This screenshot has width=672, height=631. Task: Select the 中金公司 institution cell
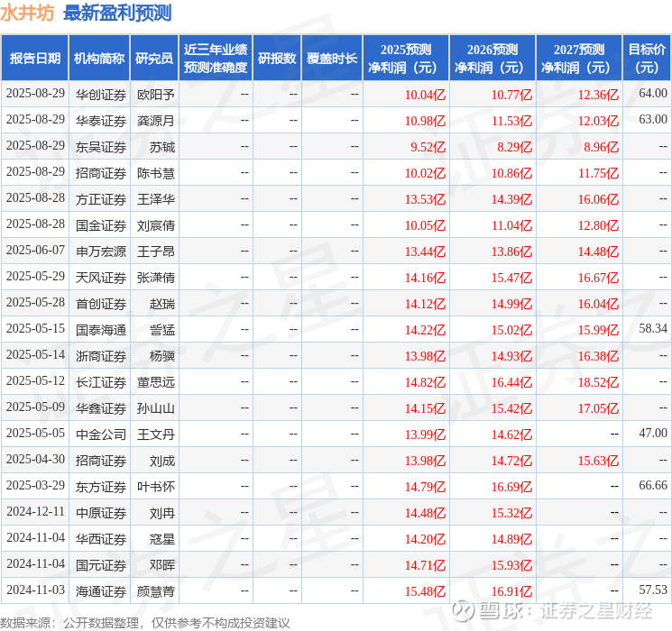coord(101,434)
